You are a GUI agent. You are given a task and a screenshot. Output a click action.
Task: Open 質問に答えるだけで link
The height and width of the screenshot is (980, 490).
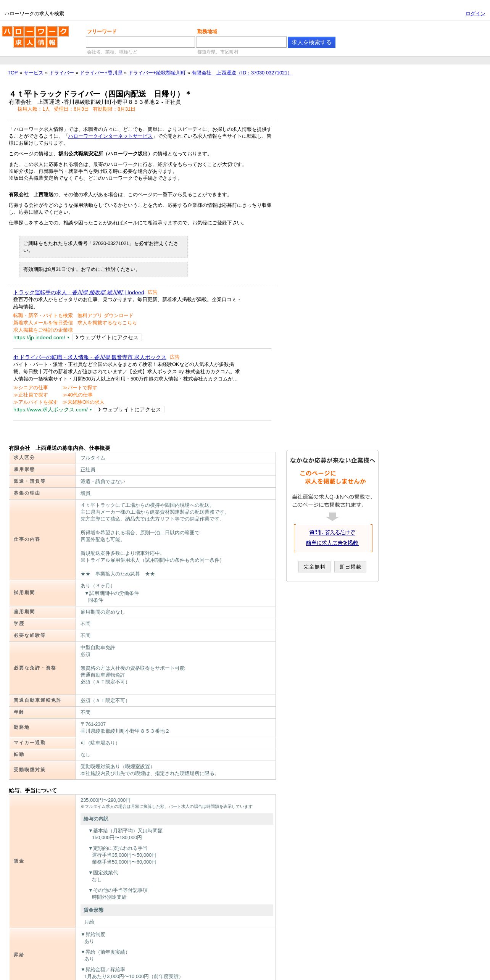pos(332,532)
